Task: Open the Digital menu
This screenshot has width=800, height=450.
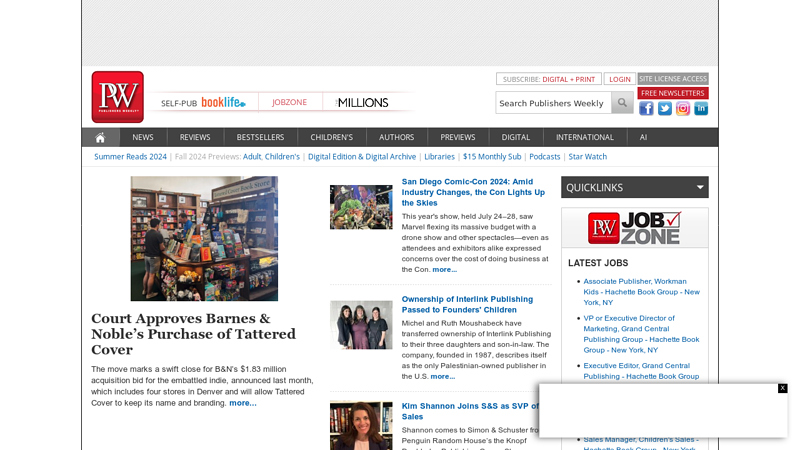Action: (516, 137)
